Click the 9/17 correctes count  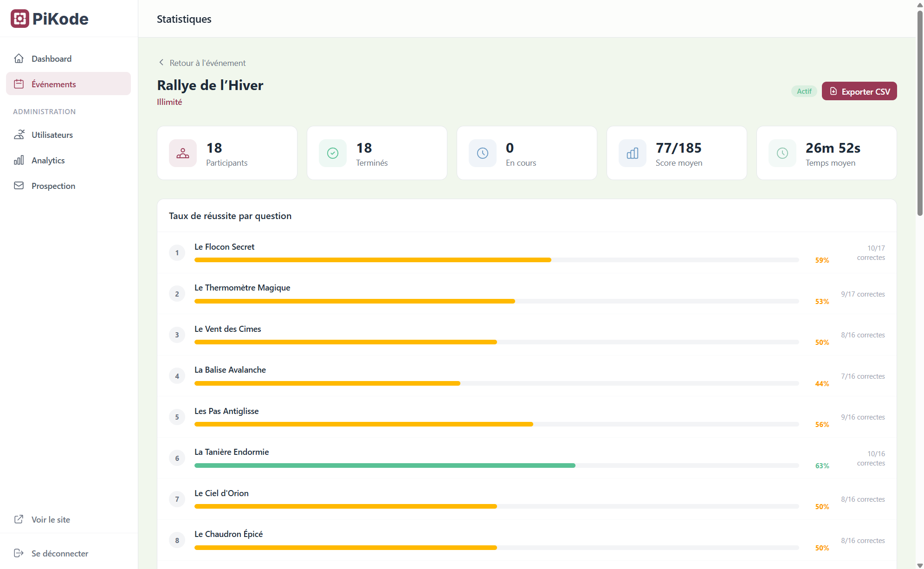(x=863, y=294)
